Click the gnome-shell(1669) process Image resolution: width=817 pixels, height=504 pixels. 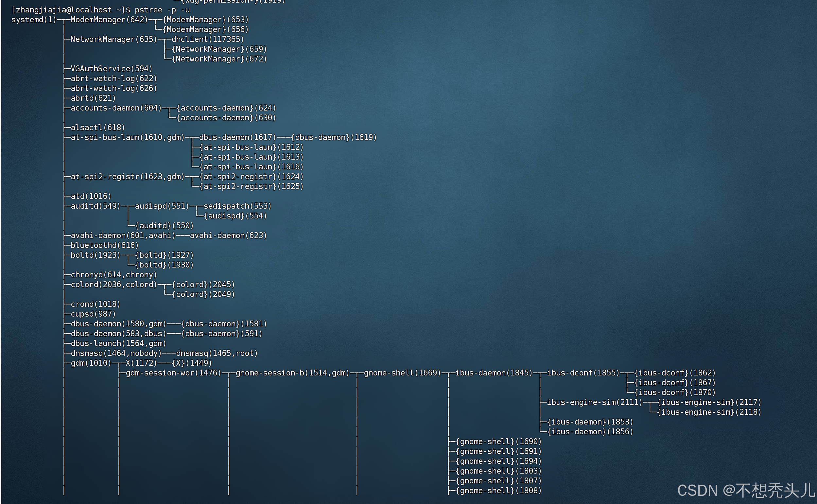click(x=402, y=373)
